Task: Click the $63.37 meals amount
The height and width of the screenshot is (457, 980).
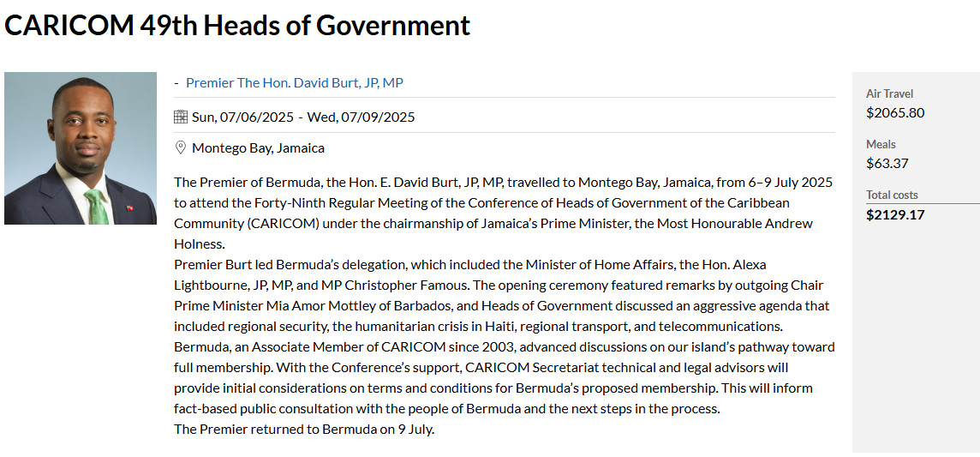Action: click(887, 164)
